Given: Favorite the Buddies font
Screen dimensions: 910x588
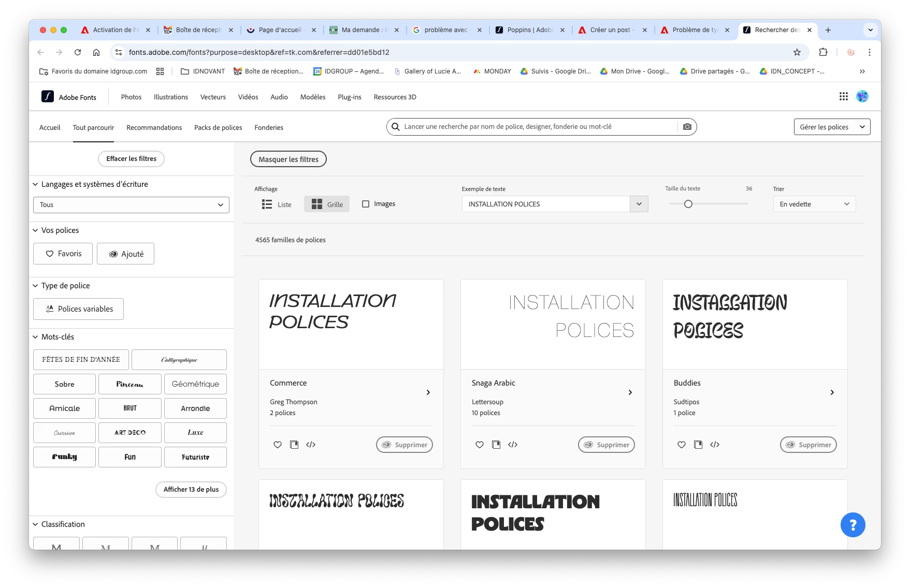Looking at the screenshot, I should [682, 445].
